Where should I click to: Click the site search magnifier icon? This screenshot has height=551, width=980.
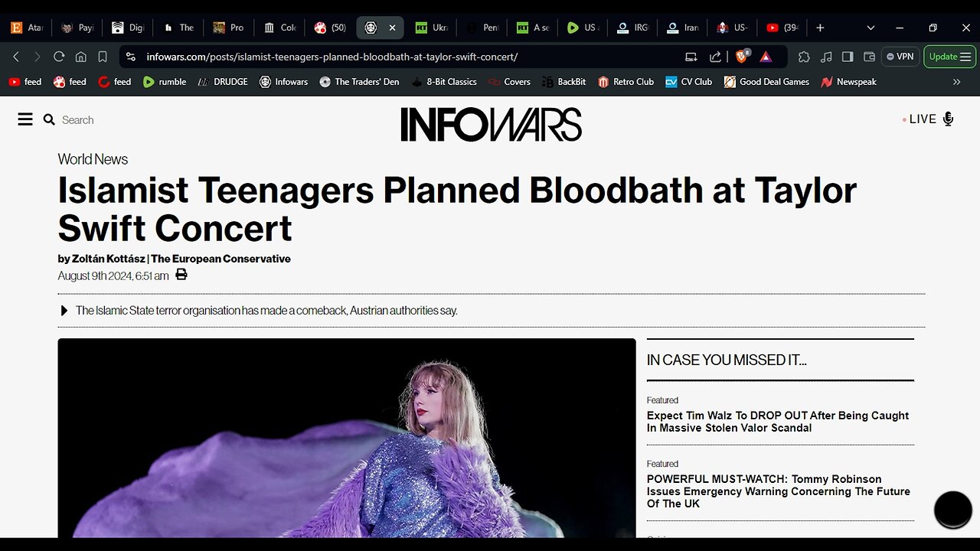pos(49,119)
